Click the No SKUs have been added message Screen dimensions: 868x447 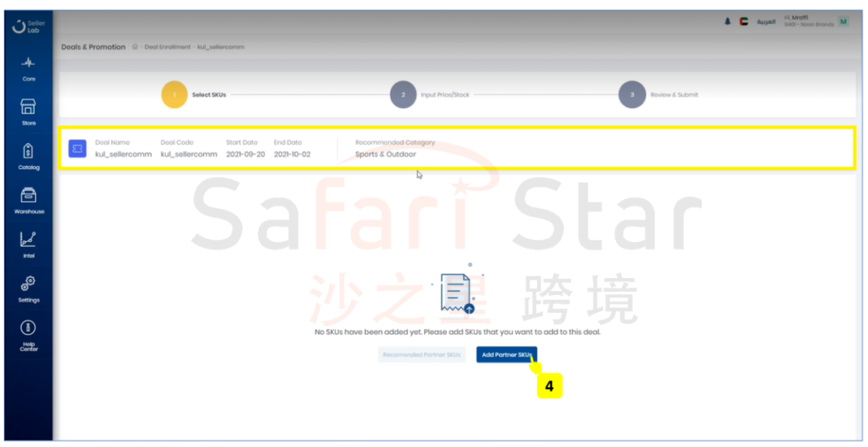[x=457, y=332]
